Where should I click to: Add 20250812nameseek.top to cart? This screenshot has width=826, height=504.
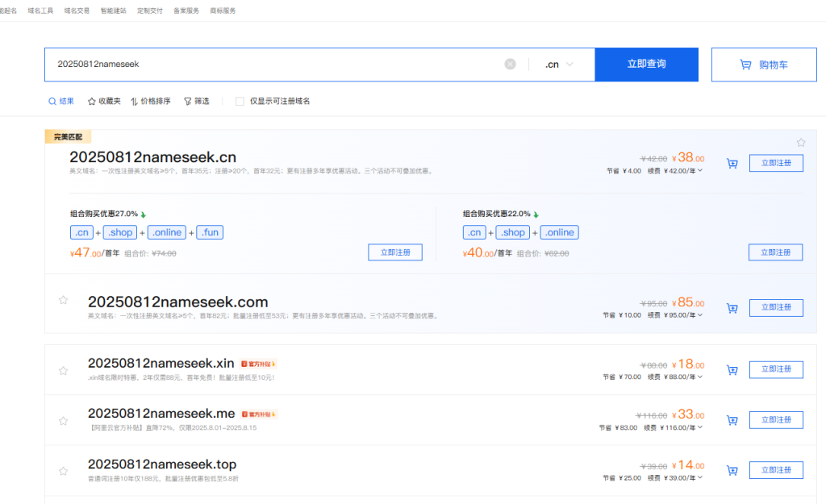[732, 471]
